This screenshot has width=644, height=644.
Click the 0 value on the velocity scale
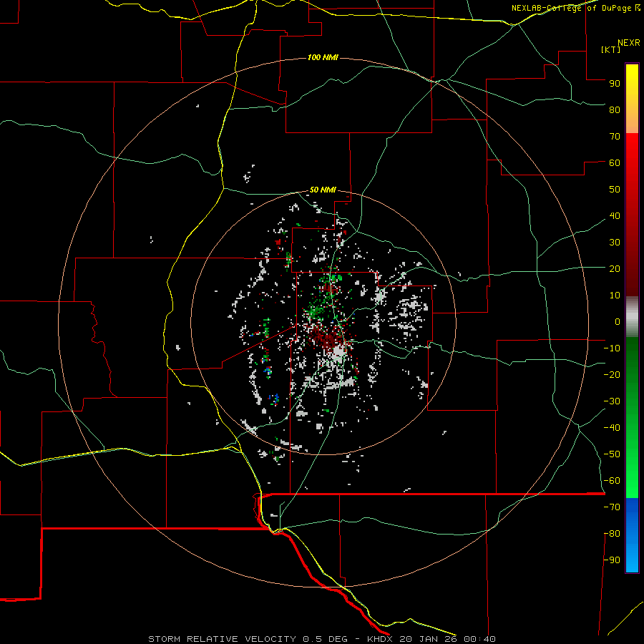pyautogui.click(x=618, y=321)
